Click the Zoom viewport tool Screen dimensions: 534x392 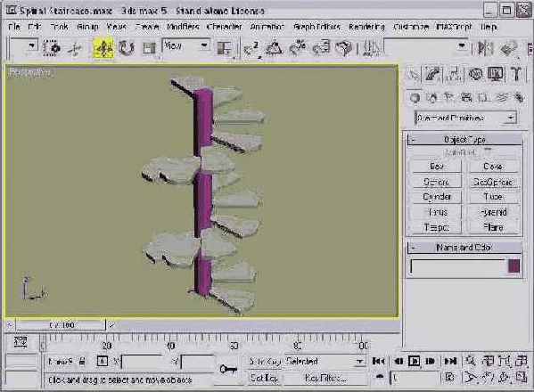click(471, 361)
